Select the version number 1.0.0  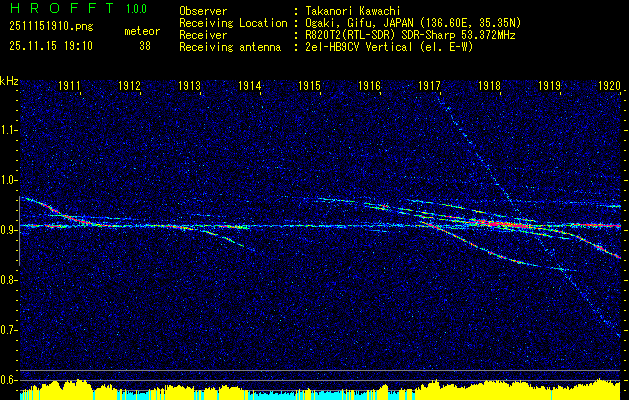pyautogui.click(x=136, y=9)
